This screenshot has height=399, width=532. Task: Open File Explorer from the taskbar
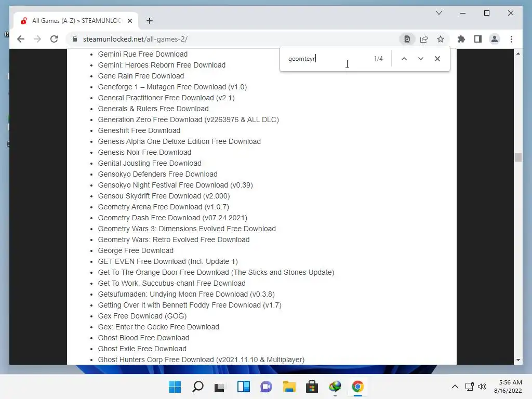point(289,387)
